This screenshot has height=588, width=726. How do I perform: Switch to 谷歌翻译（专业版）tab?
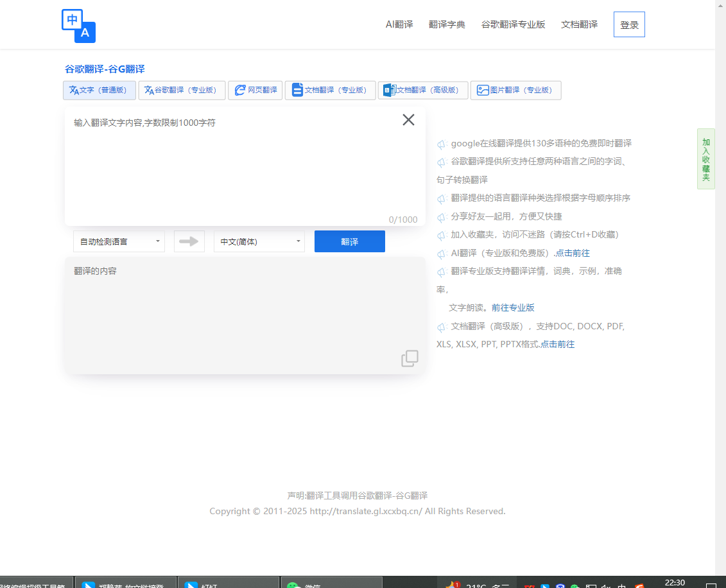(182, 91)
